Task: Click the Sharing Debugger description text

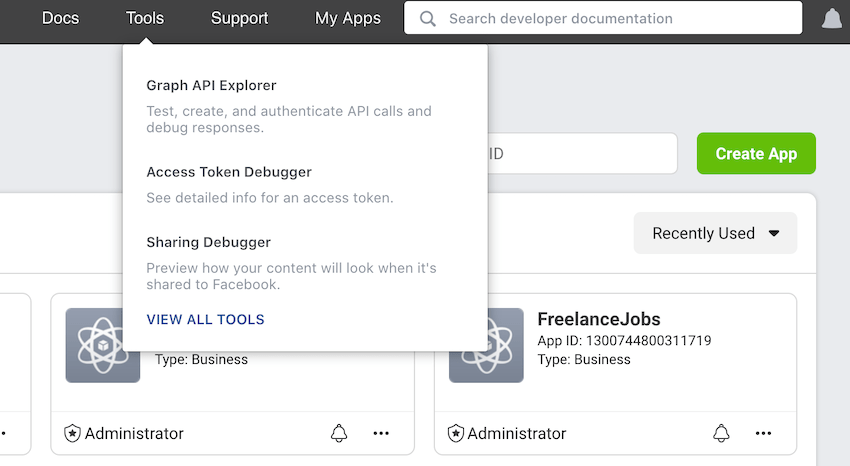Action: click(x=291, y=276)
